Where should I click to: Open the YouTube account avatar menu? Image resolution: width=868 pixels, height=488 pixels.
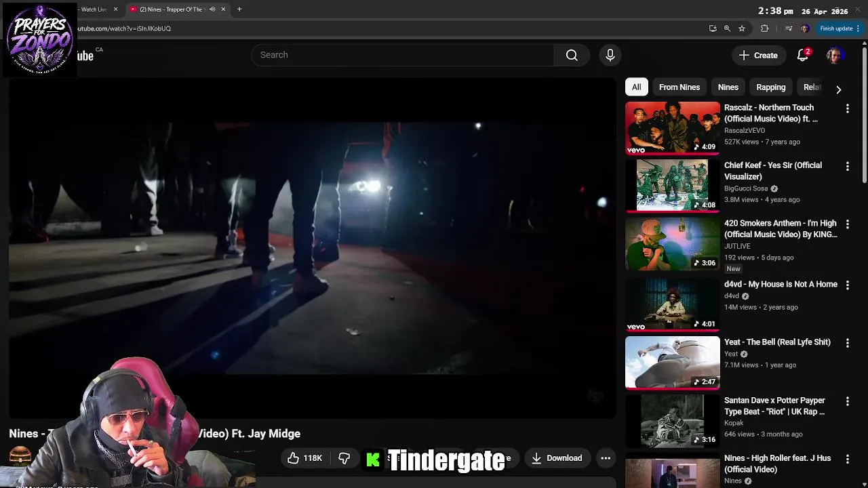point(835,56)
